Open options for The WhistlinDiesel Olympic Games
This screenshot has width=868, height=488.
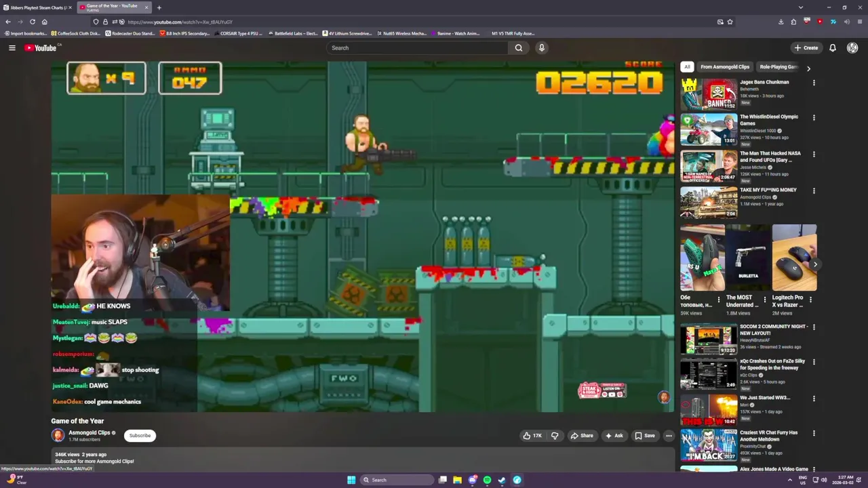(814, 117)
